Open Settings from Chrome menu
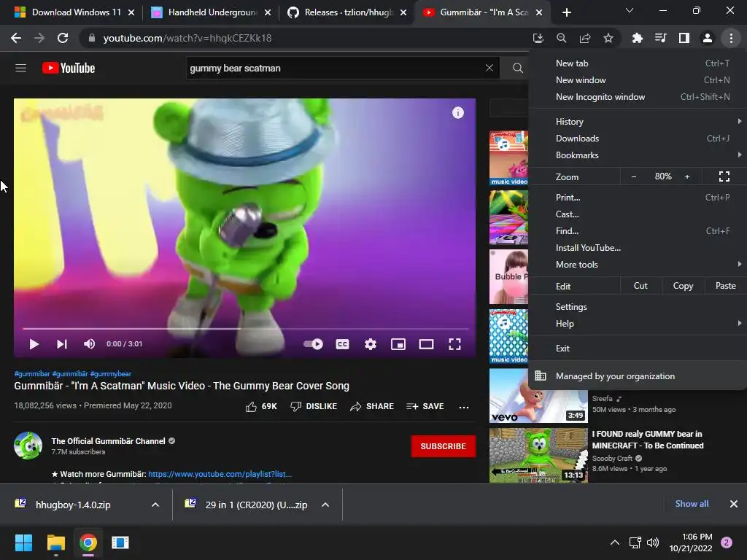The width and height of the screenshot is (747, 560). [x=638, y=307]
